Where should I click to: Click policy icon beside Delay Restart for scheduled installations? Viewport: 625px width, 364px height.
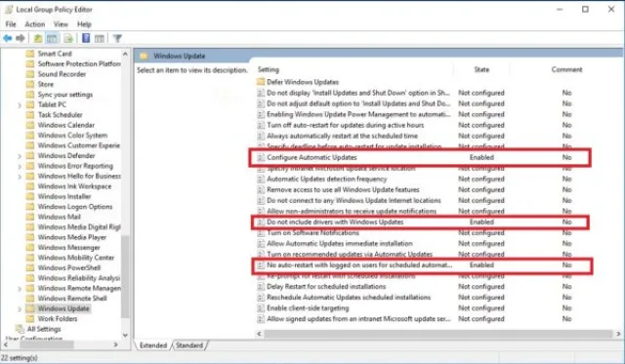click(261, 286)
